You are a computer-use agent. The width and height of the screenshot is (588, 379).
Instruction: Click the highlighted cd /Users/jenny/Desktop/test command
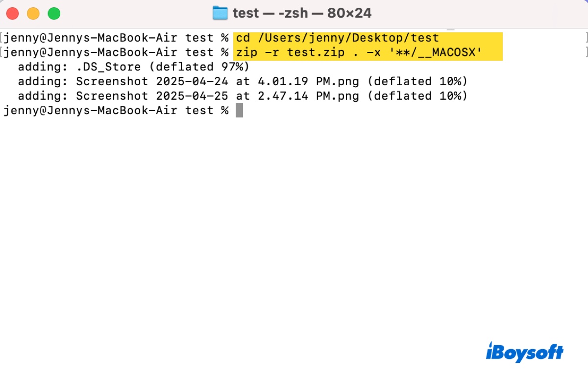(337, 38)
